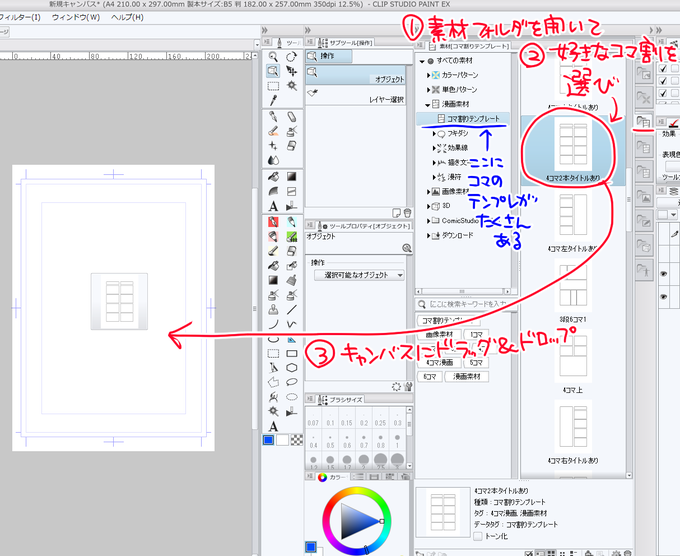The image size is (680, 556).
Task: Select the Text tool (A icon)
Action: tap(273, 206)
